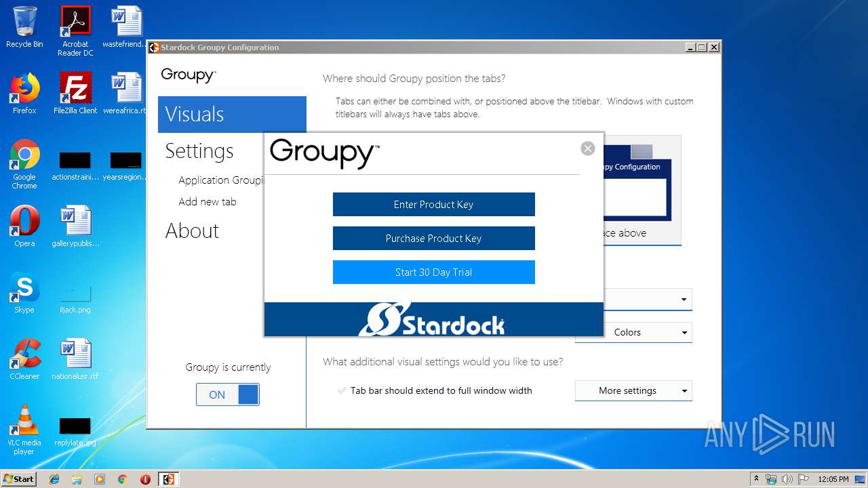Viewport: 868px width, 488px height.
Task: Launch Acrobat Reader DC desktop shortcut
Action: (x=75, y=31)
